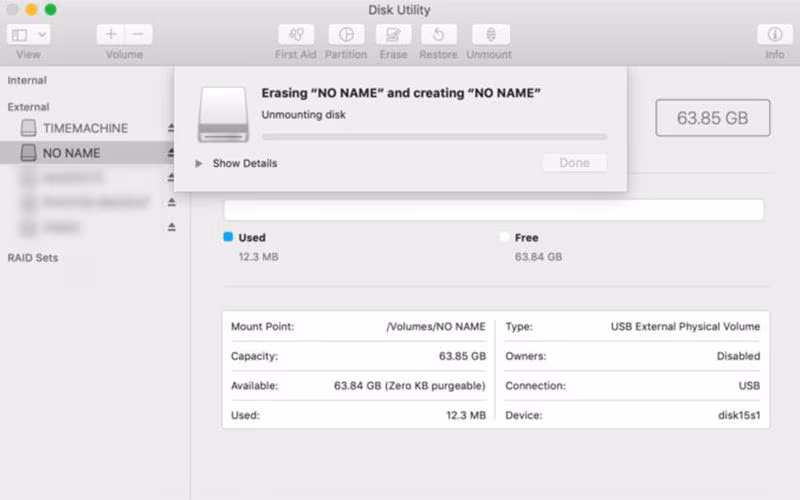Open the View sidebar icon button

19,35
